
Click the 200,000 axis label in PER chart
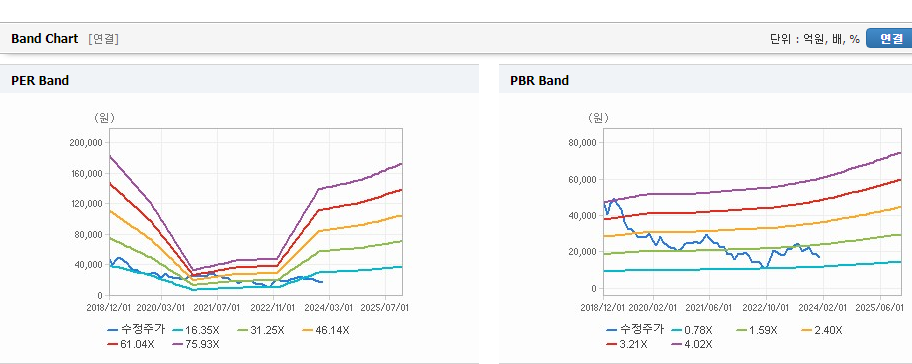(x=85, y=143)
